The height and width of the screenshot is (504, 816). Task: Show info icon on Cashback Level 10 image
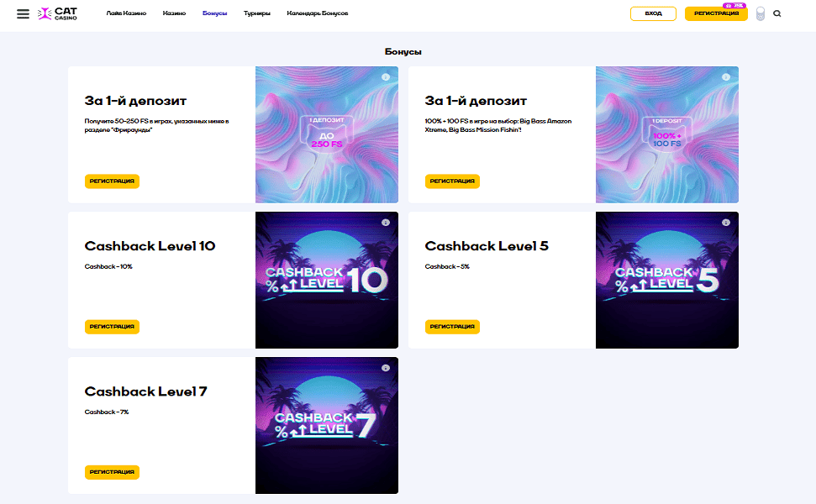pos(386,223)
